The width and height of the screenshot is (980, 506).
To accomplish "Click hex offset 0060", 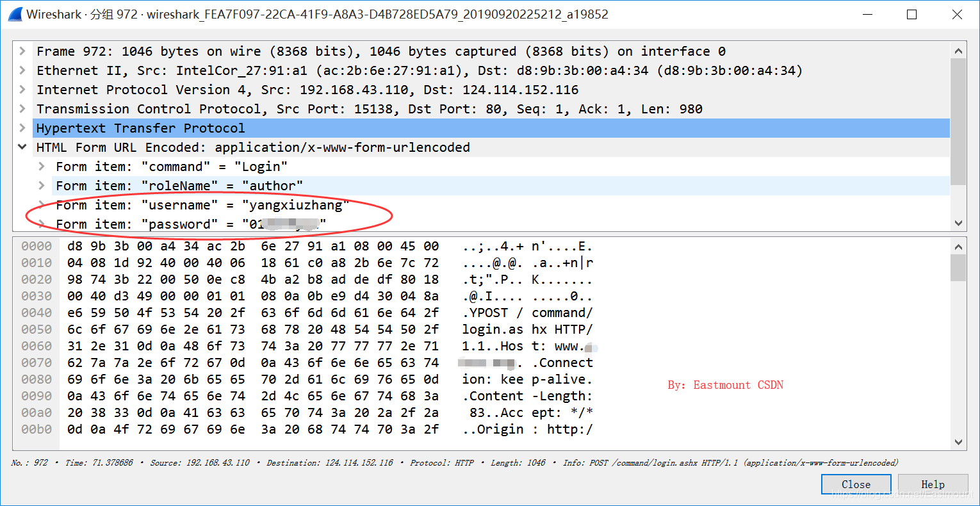I will [37, 346].
